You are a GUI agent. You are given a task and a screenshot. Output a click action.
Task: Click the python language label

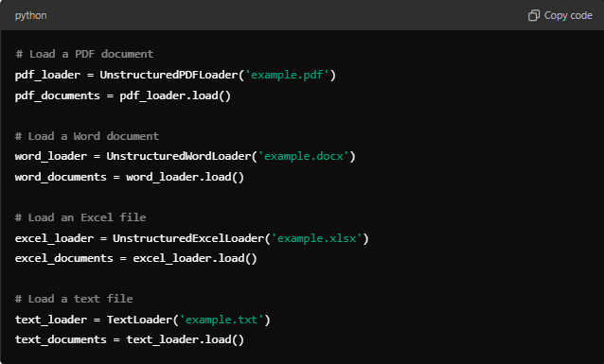tap(31, 16)
